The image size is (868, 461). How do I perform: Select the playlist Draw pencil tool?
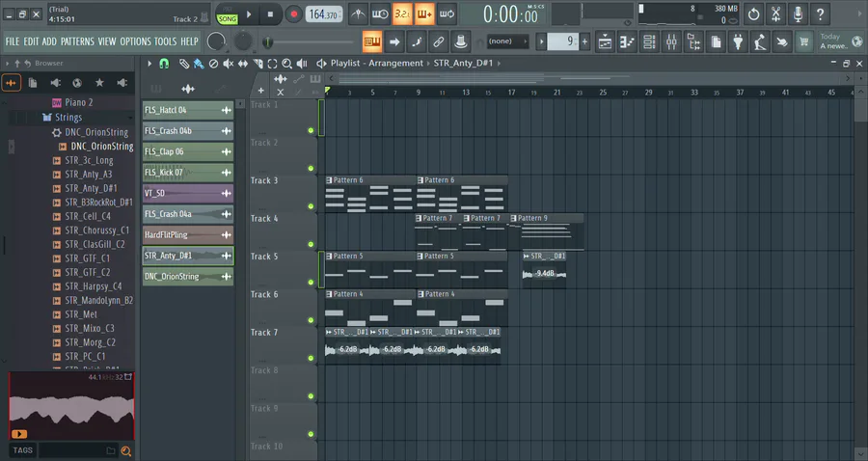tap(184, 64)
